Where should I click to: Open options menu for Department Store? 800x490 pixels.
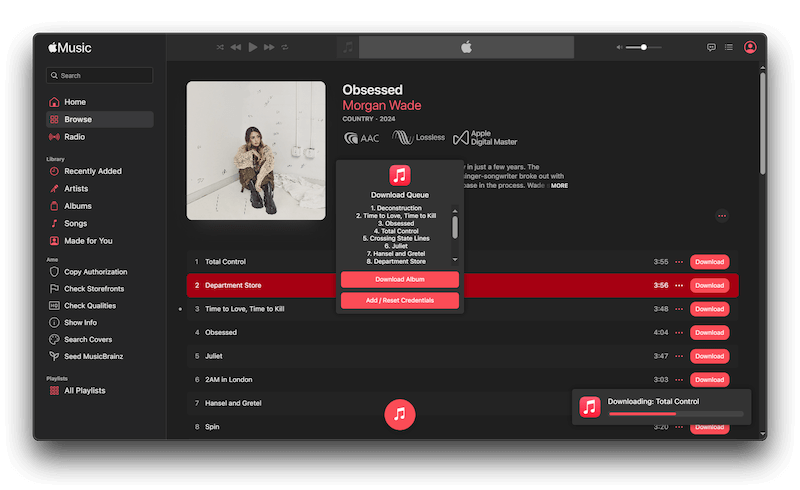679,285
